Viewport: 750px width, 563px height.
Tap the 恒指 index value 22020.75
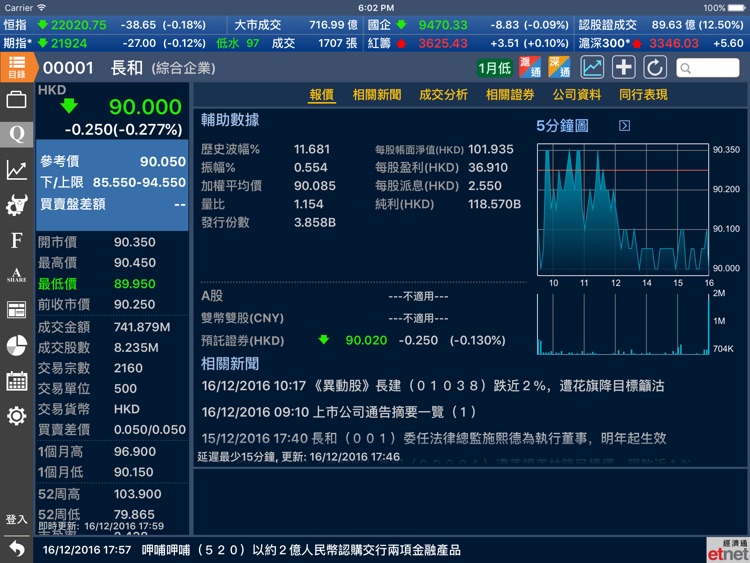tap(78, 25)
